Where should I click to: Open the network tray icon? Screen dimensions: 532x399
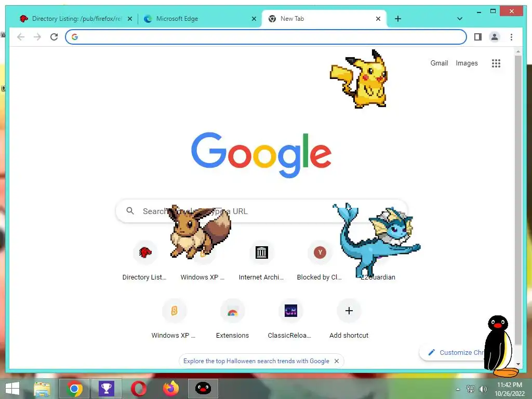(471, 389)
